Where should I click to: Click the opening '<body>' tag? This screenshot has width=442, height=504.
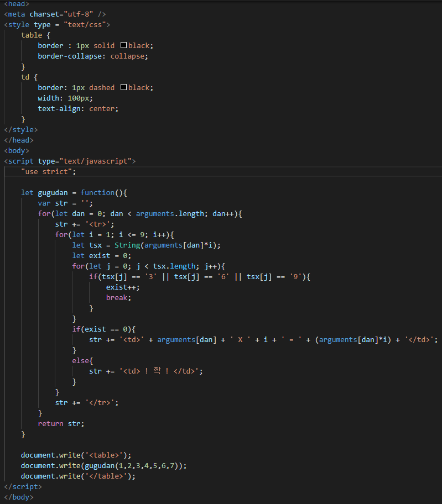[x=17, y=151]
